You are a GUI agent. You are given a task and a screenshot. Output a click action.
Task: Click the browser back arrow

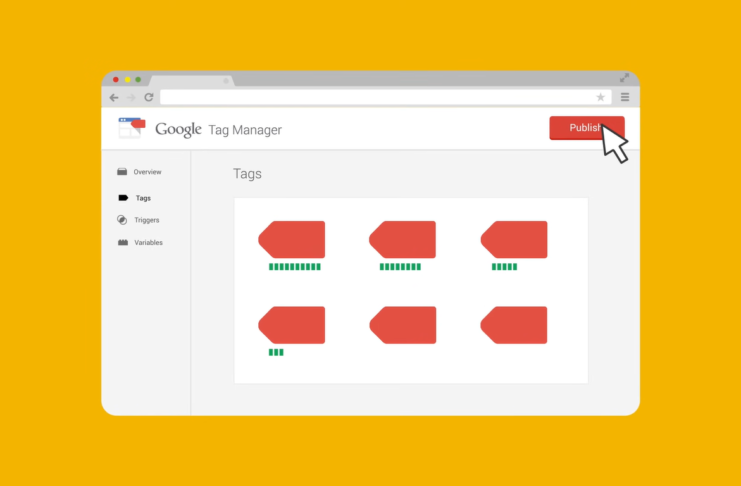(x=114, y=97)
